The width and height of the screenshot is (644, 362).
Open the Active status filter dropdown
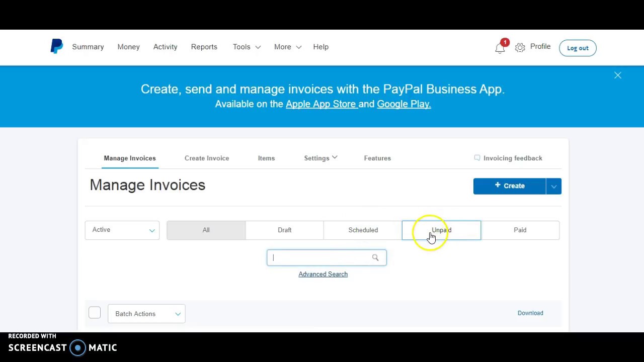(x=122, y=230)
